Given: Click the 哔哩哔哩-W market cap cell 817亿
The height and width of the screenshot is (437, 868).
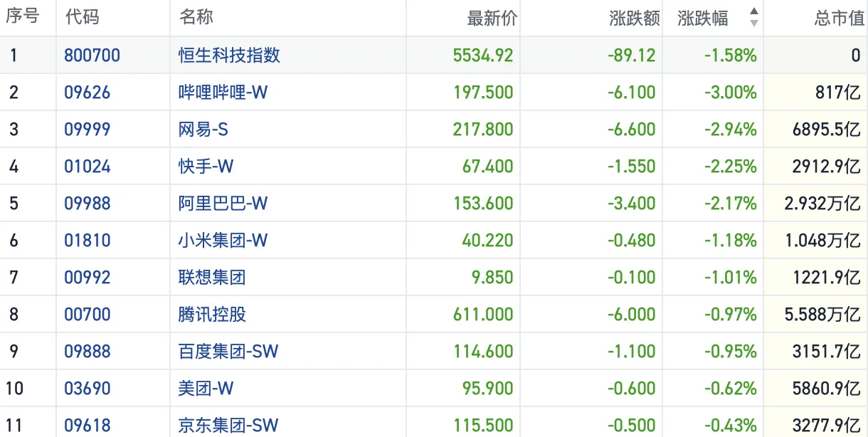Looking at the screenshot, I should tap(841, 93).
